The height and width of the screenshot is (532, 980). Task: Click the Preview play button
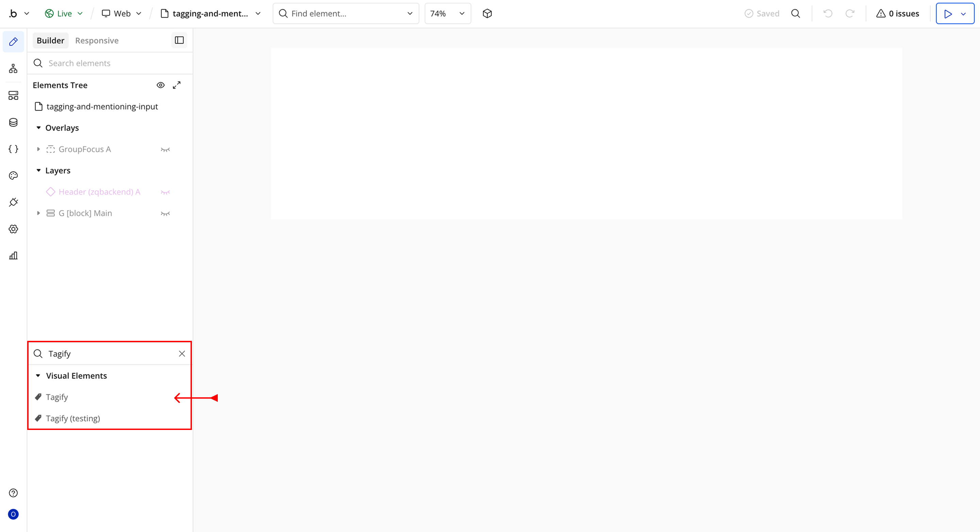[x=948, y=14]
